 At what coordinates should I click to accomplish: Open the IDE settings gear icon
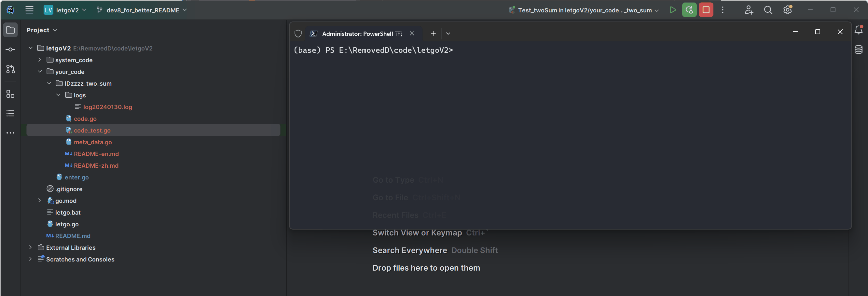788,10
